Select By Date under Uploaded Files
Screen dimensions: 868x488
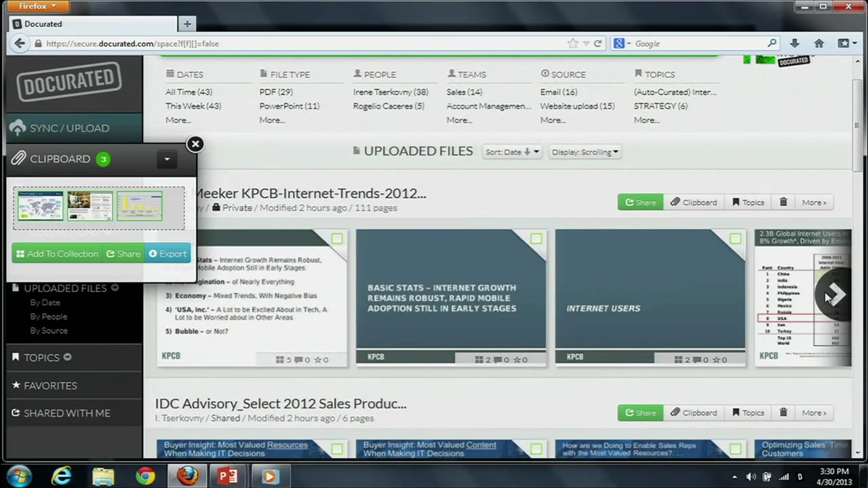(x=45, y=302)
